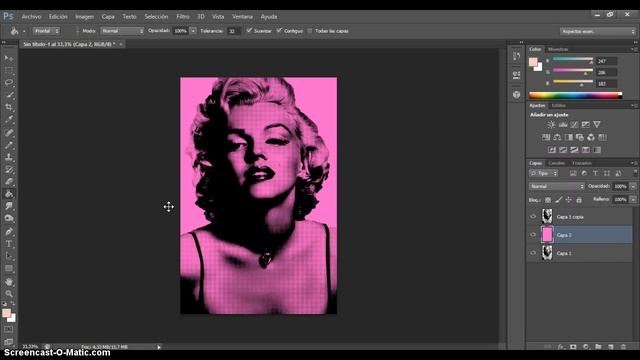Add a Brightness/Contrast adjustment

[x=551, y=124]
